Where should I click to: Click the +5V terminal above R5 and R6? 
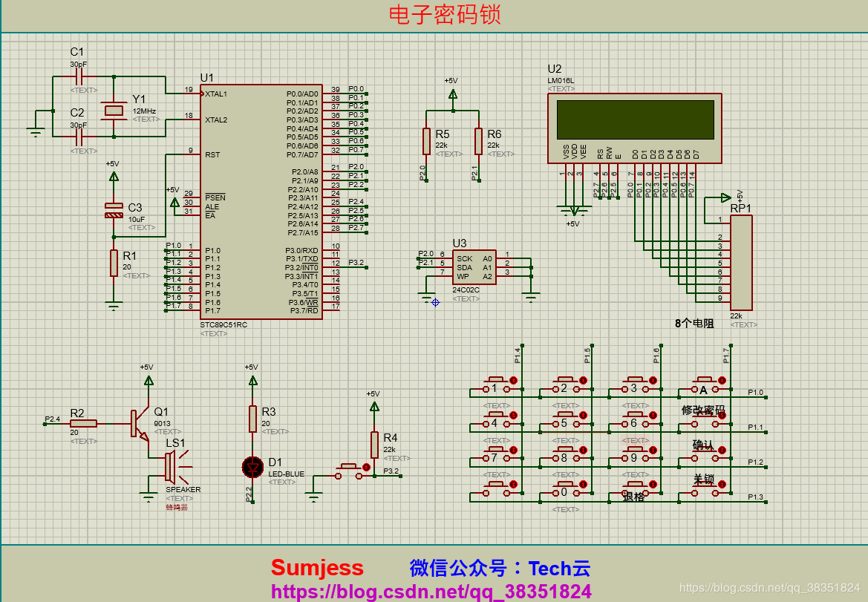[x=453, y=94]
